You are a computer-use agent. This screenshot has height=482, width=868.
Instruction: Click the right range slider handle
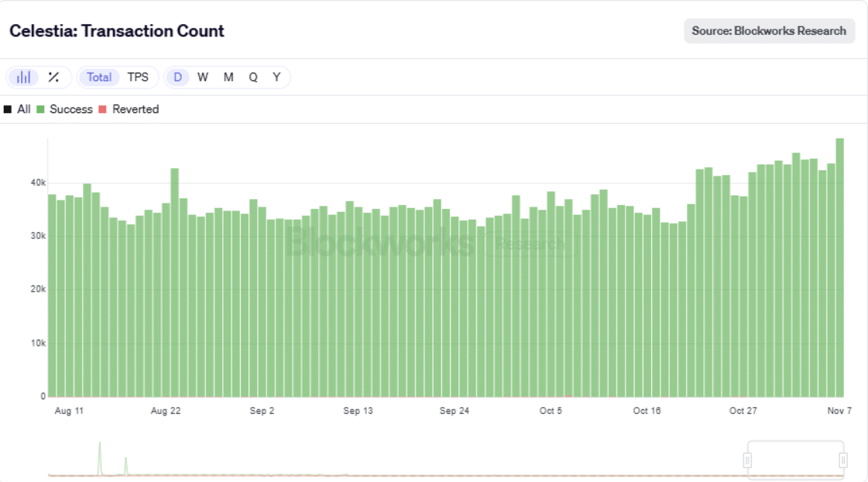(x=843, y=460)
